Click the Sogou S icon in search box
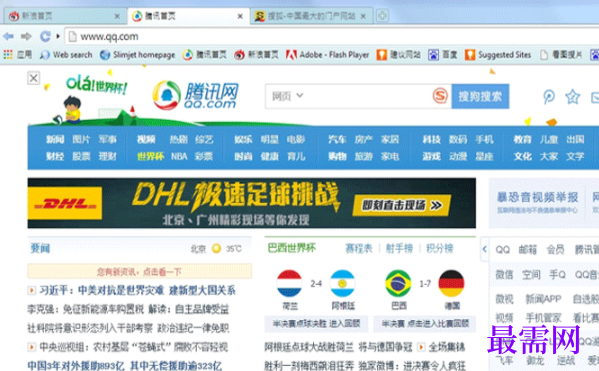This screenshot has height=371, width=599. 440,96
